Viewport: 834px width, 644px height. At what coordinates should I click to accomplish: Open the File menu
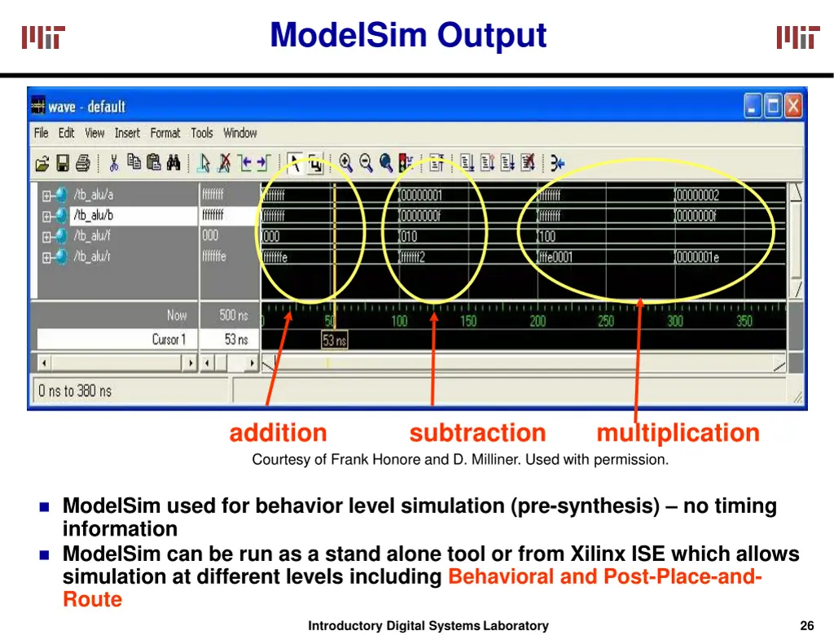[x=41, y=133]
